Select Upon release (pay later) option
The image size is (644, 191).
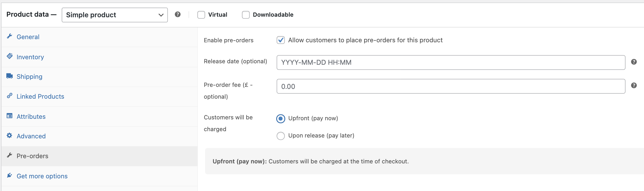pyautogui.click(x=281, y=136)
